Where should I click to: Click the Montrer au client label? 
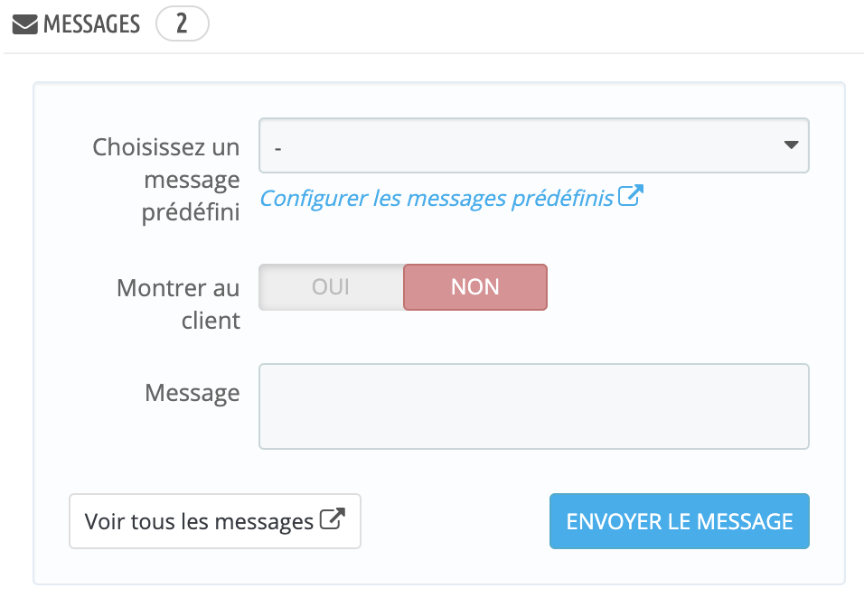coord(179,303)
